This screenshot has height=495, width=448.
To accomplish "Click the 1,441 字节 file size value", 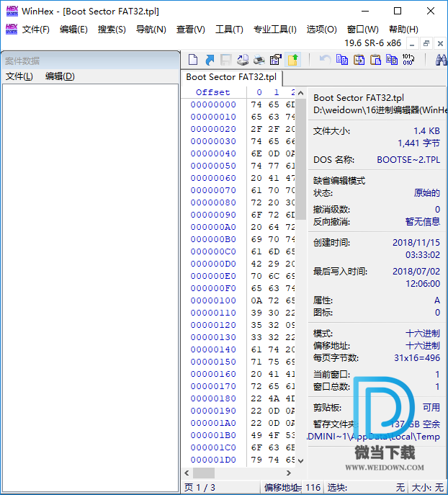I will pyautogui.click(x=418, y=143).
